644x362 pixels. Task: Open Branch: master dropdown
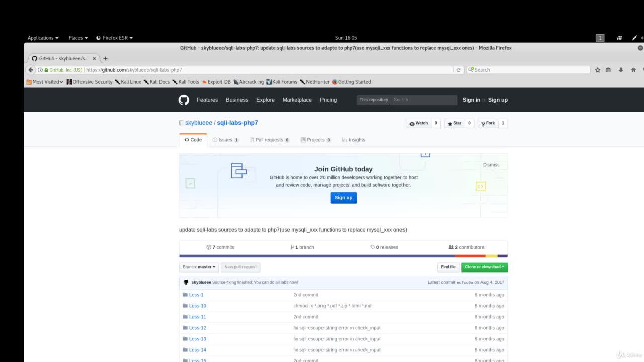[x=199, y=267]
